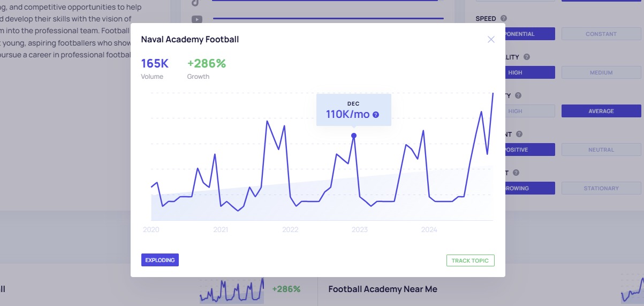Click help icon above the AVERAGE filter
The image size is (644, 306).
pos(518,95)
